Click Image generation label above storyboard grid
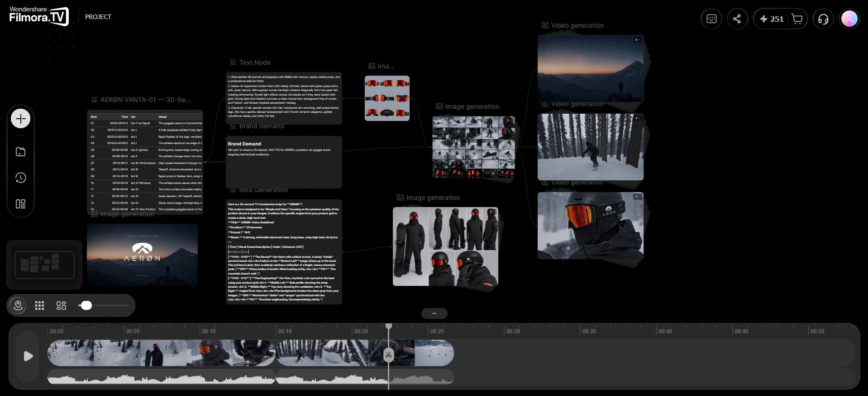The width and height of the screenshot is (868, 396). 472,106
